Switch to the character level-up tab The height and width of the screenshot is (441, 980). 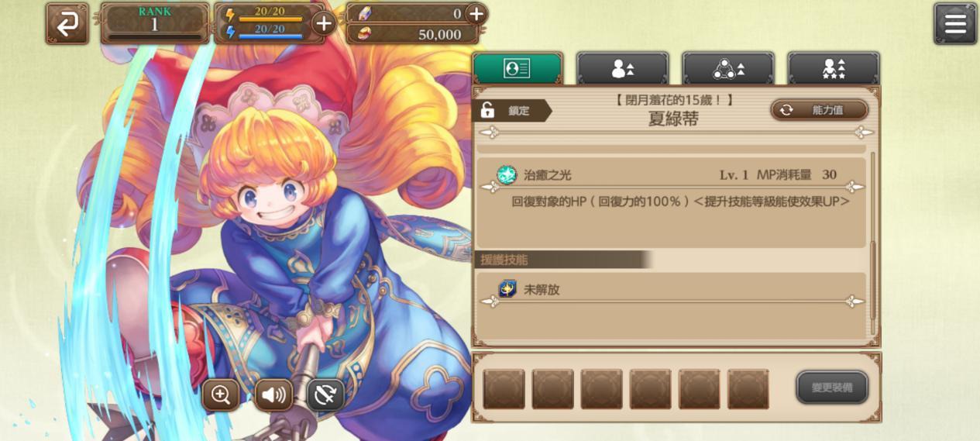point(622,68)
